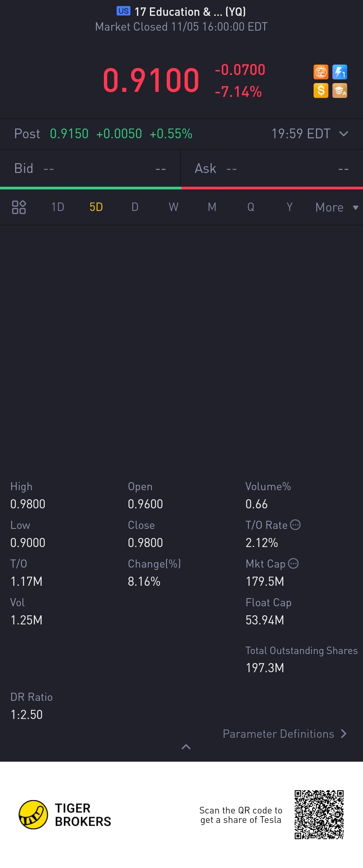363x868 pixels.
Task: Tap the orange coin badge icon
Action: click(x=321, y=72)
